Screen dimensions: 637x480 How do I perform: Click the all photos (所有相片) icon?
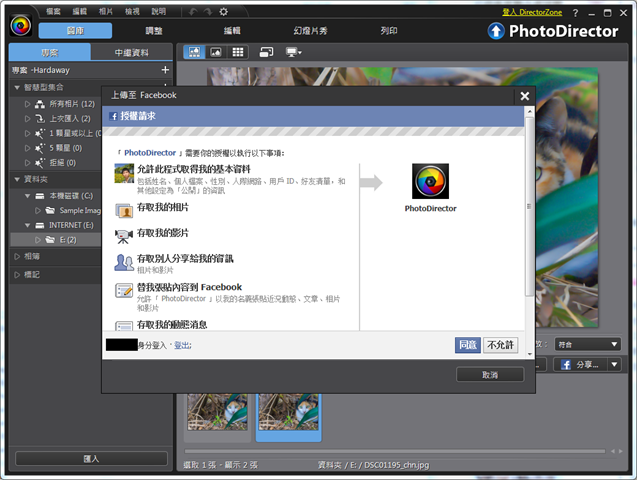pos(39,104)
